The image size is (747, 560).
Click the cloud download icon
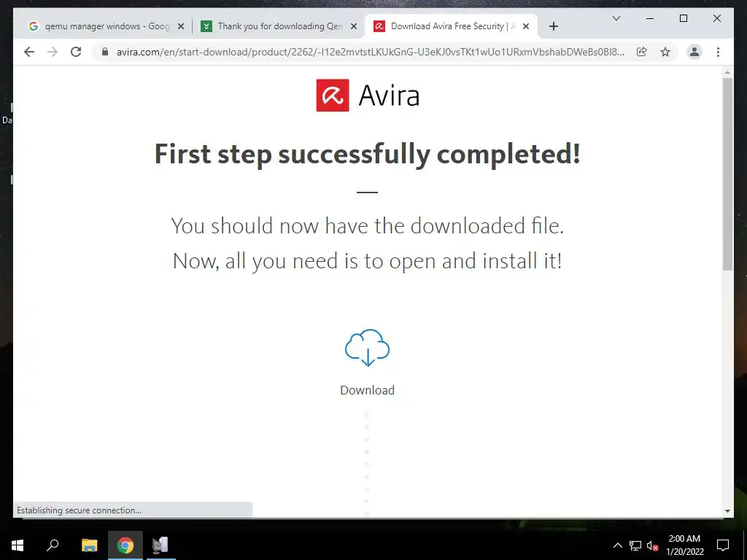pos(368,348)
